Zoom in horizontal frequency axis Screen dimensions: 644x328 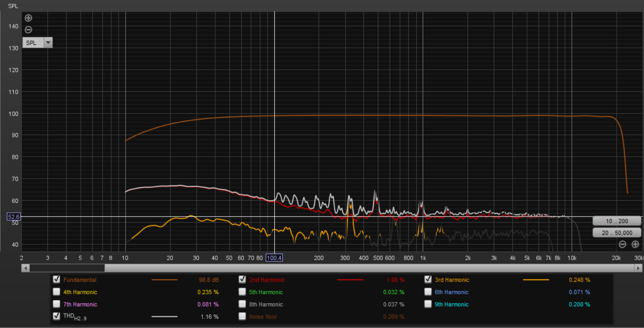[635, 244]
